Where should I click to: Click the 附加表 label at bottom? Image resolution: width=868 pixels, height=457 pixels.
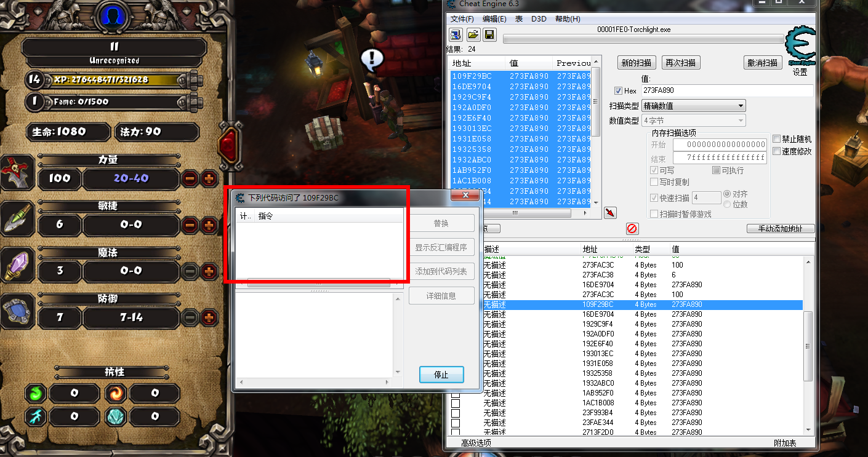pyautogui.click(x=785, y=443)
